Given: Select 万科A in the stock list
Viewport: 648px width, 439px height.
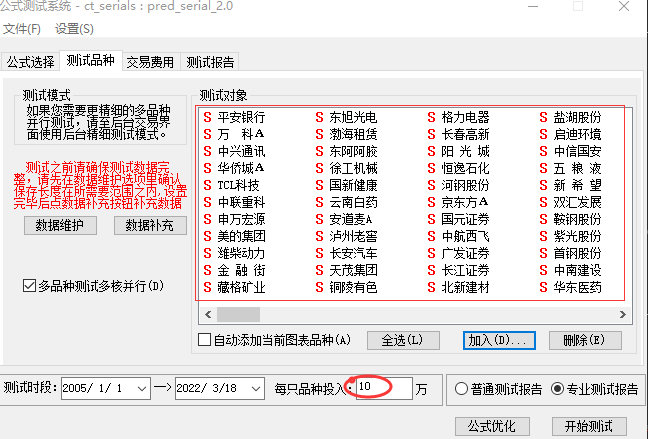Looking at the screenshot, I should (x=241, y=134).
